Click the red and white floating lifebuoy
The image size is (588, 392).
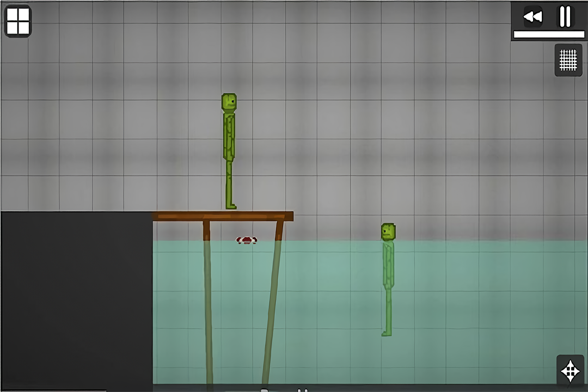pyautogui.click(x=247, y=240)
